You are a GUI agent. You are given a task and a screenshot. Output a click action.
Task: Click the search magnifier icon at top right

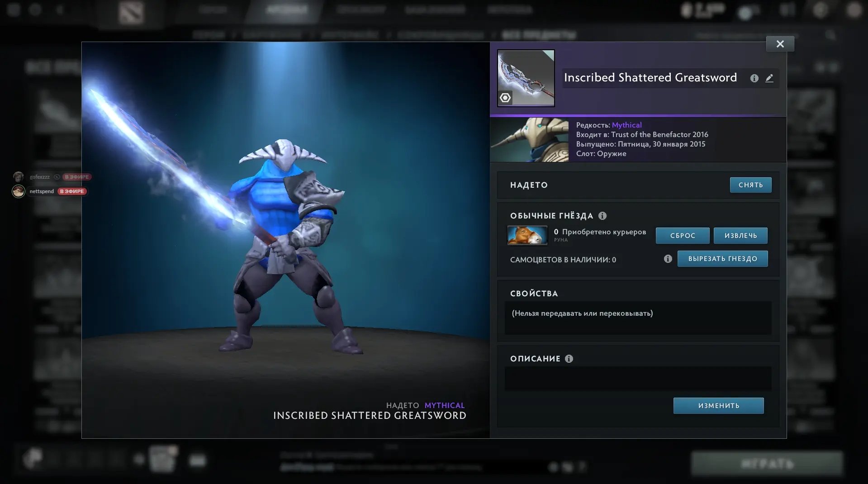(x=830, y=35)
